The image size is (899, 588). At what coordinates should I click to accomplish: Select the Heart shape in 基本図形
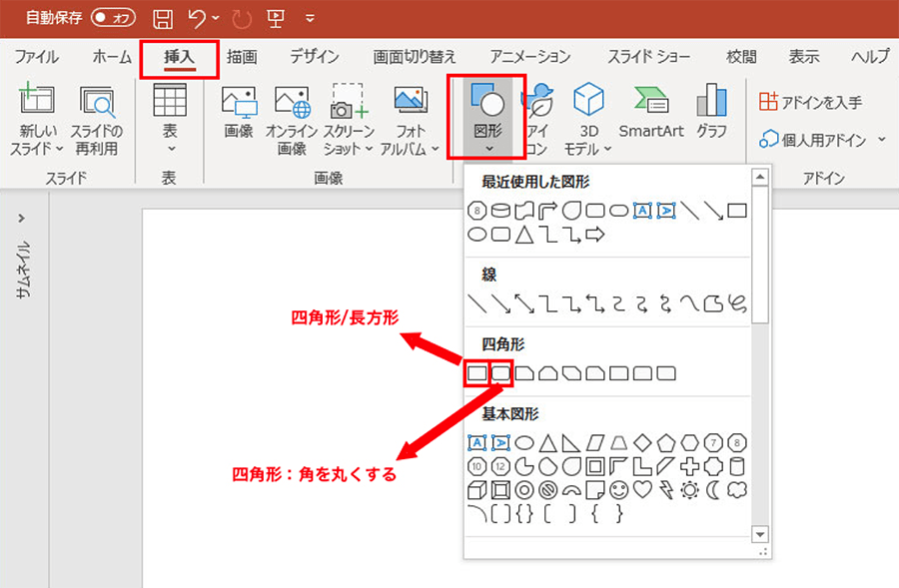(x=642, y=490)
